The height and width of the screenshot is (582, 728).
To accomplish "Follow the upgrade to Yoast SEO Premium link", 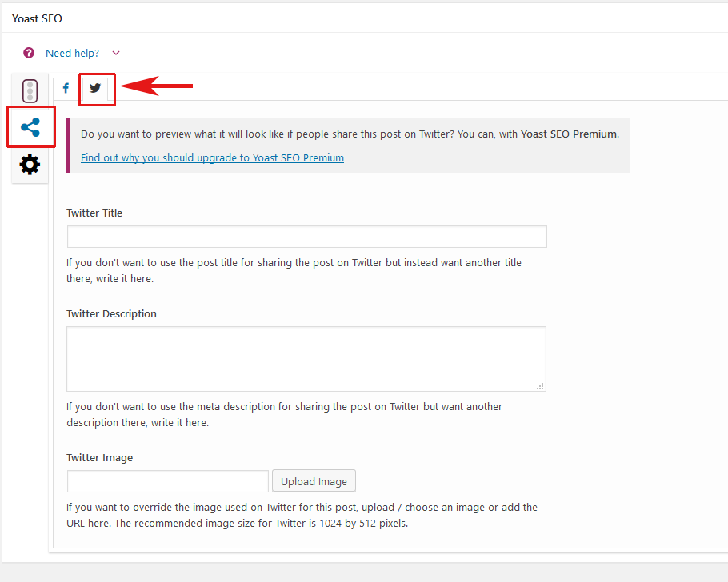I will (212, 157).
